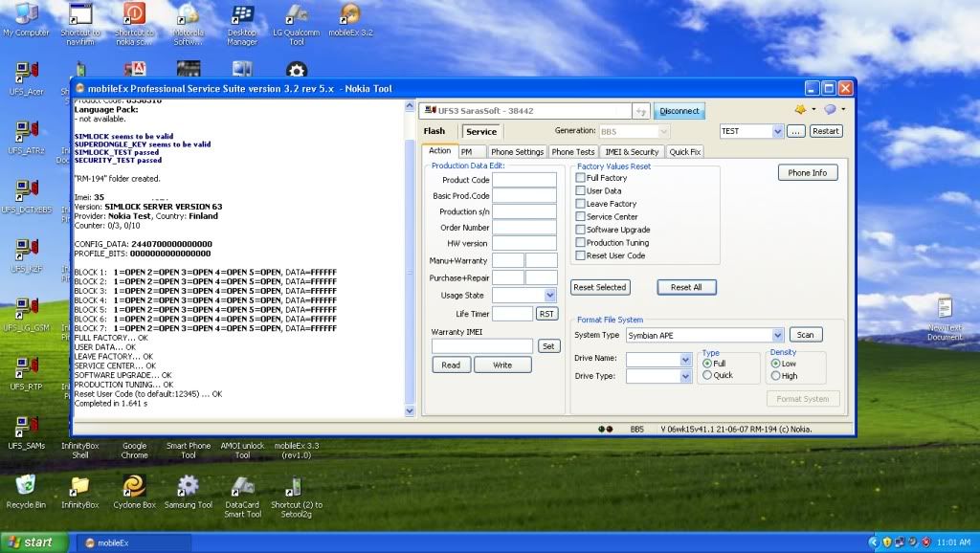
Task: Click the connection arrows icon beside UFS3 box
Action: 640,111
